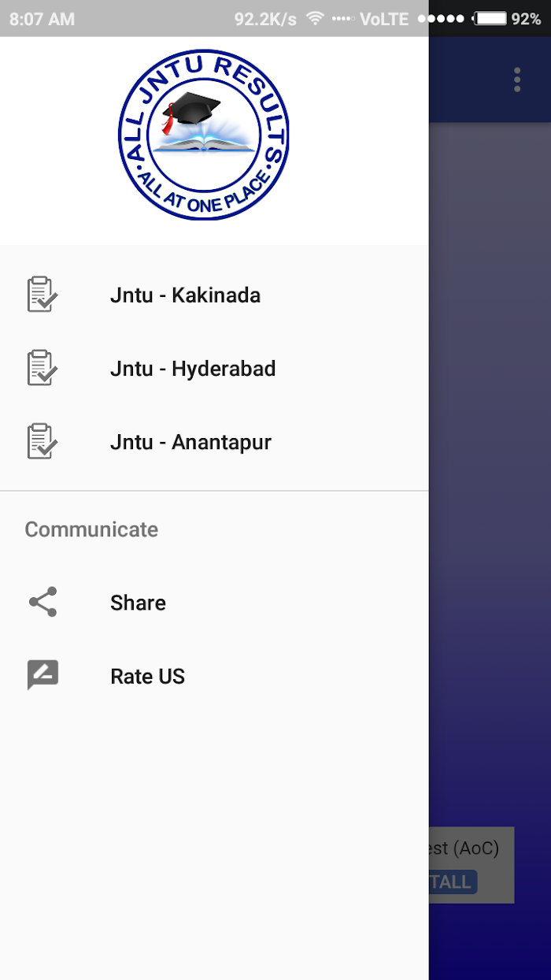Tap the All JNTU Results logo

coord(204,135)
